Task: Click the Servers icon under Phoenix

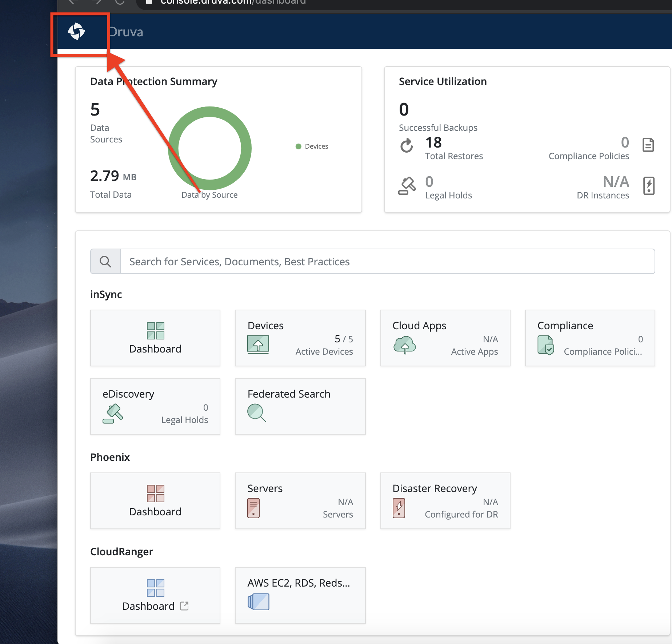Action: 253,507
